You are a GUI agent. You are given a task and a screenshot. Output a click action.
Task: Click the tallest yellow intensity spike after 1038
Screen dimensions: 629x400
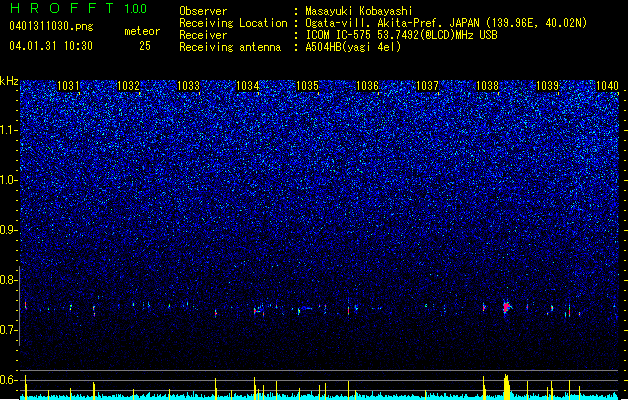pos(507,387)
